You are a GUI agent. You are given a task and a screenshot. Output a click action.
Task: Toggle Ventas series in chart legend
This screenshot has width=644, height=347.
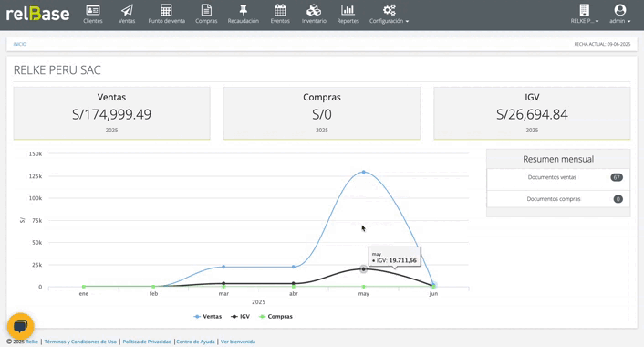point(208,317)
